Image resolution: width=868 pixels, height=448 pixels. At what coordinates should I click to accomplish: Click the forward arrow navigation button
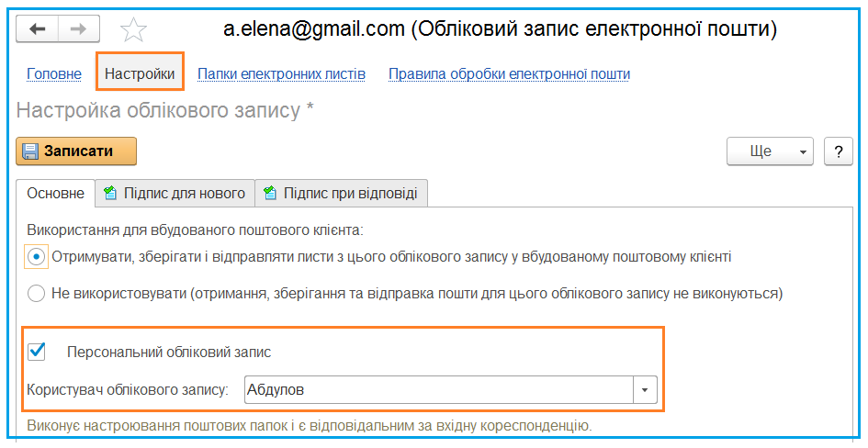coord(79,28)
